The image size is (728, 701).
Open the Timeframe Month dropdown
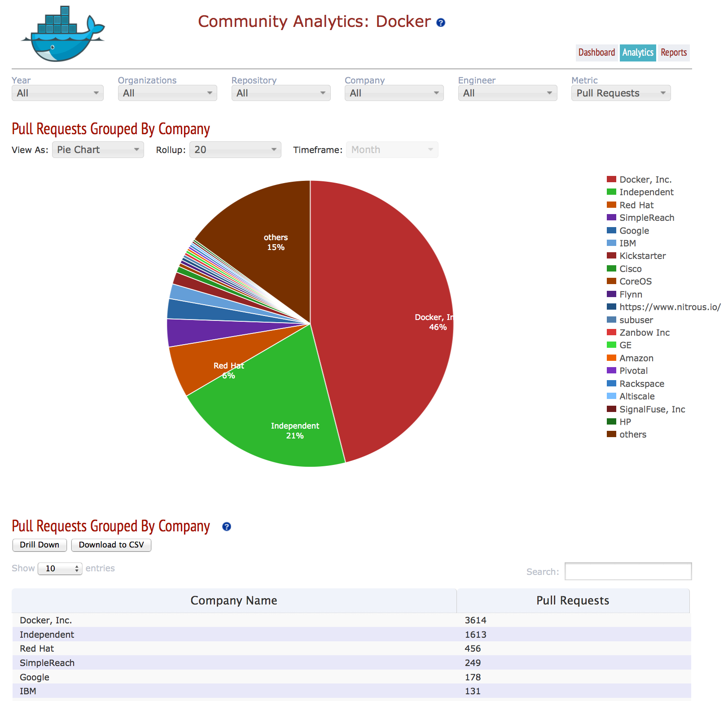pos(392,149)
